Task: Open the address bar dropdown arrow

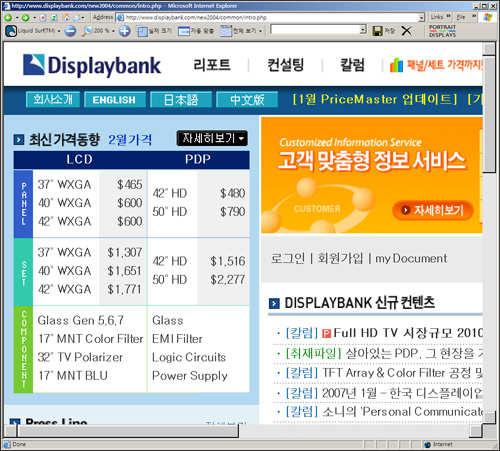Action: (421, 17)
